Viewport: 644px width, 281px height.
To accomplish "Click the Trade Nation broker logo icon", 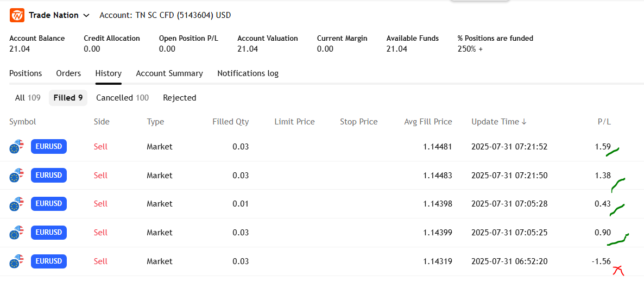I will click(x=17, y=15).
